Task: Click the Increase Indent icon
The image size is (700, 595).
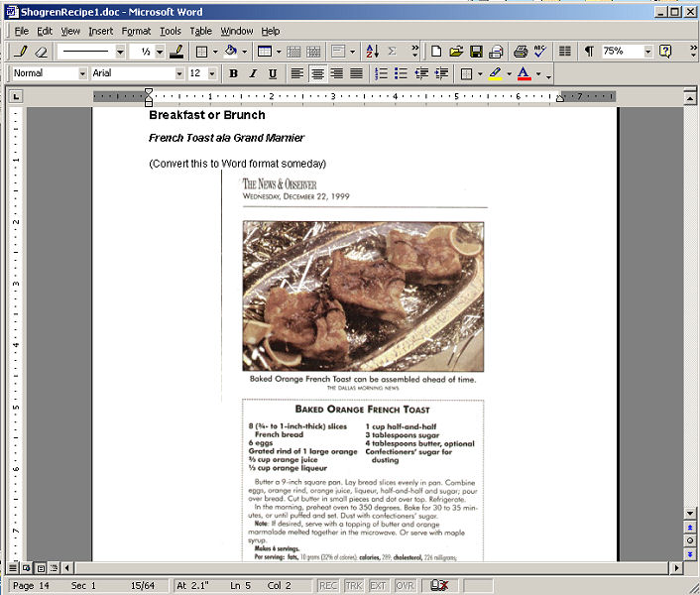Action: (x=441, y=73)
